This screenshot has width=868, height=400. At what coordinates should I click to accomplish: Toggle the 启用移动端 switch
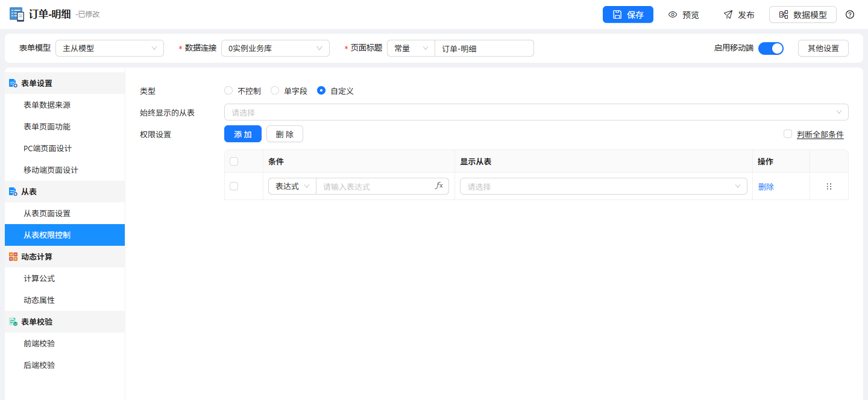pyautogui.click(x=771, y=48)
